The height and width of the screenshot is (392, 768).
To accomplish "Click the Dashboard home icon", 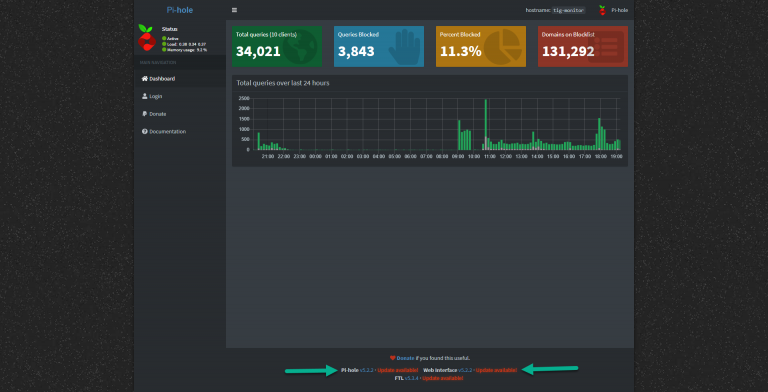I will (144, 78).
